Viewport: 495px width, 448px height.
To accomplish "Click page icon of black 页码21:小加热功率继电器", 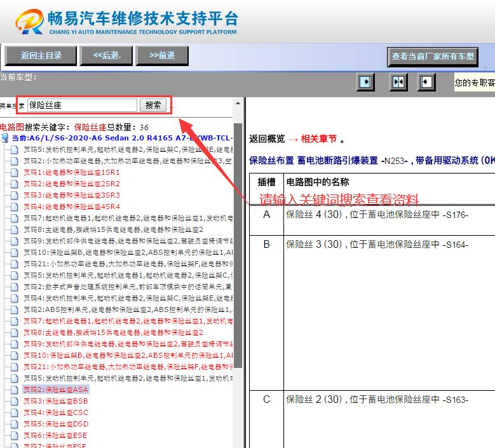I will (x=14, y=264).
